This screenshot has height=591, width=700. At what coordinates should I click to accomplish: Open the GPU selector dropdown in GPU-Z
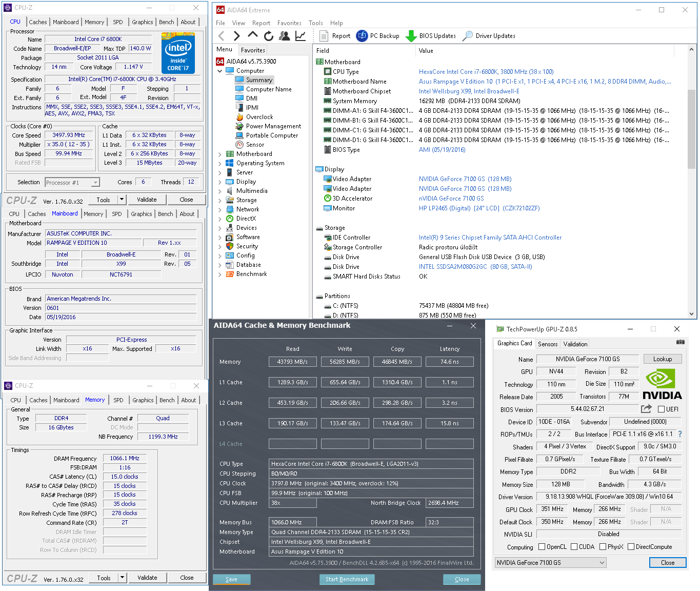coord(550,563)
